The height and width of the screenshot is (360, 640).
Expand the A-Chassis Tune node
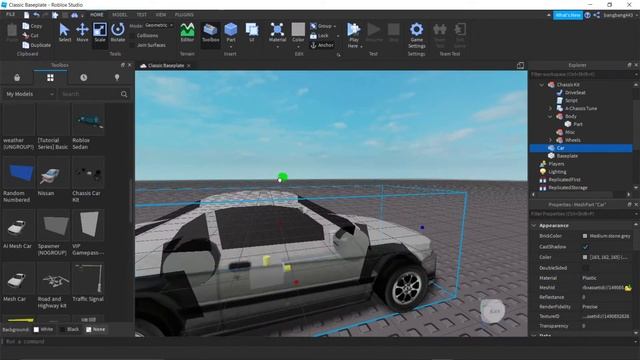[x=550, y=109]
